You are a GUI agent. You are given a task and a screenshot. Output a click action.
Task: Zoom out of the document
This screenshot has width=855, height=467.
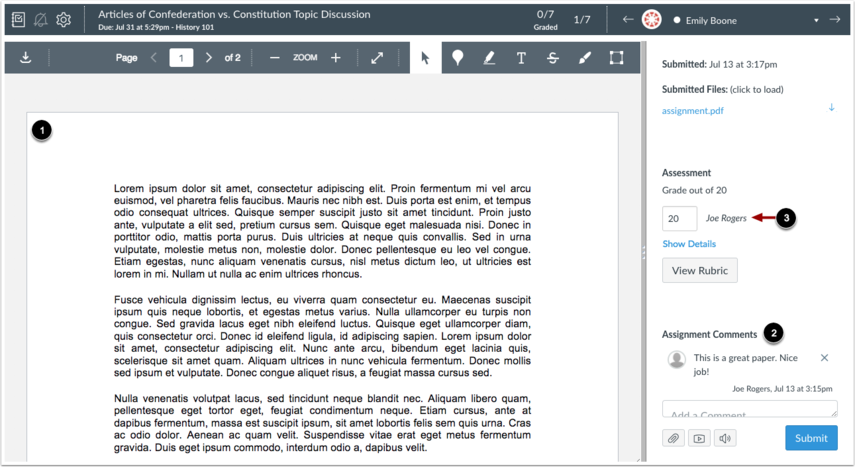click(275, 57)
